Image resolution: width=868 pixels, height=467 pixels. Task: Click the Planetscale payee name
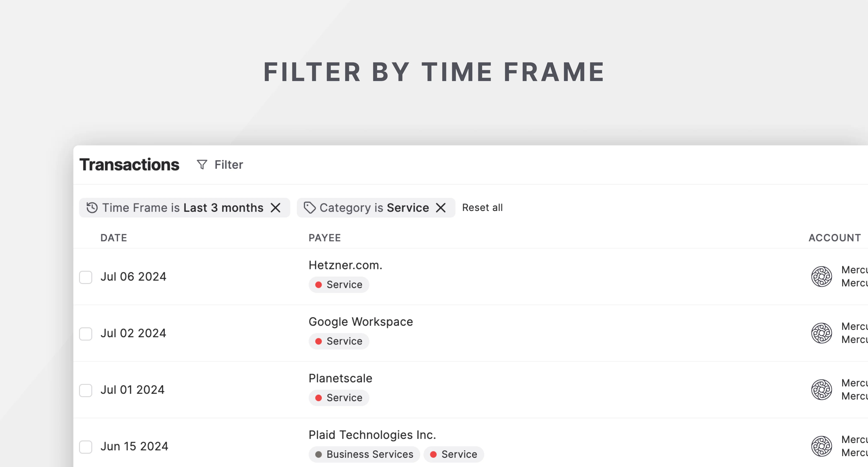[x=340, y=378]
